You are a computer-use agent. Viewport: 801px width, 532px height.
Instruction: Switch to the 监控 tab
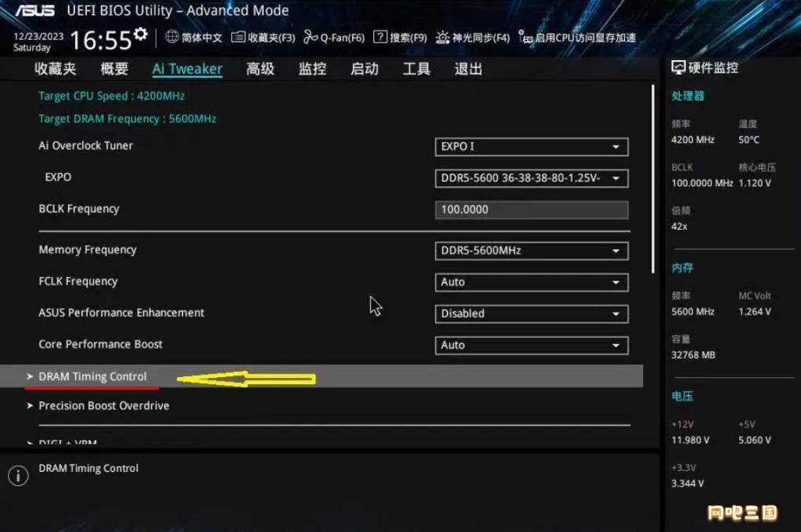(x=312, y=69)
